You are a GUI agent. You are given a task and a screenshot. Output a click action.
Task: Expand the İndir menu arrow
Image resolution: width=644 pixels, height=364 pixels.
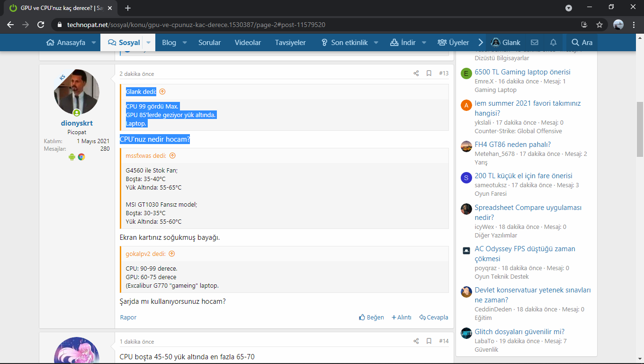pos(424,43)
